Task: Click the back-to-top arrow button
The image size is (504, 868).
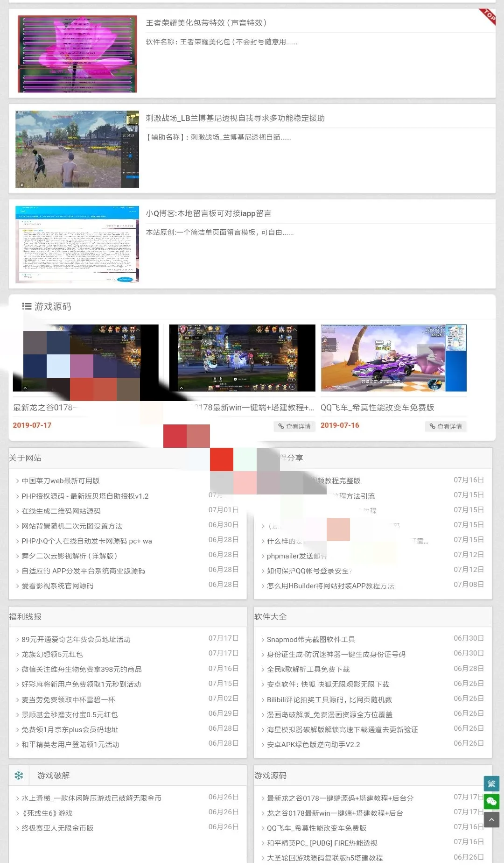Action: point(491,820)
